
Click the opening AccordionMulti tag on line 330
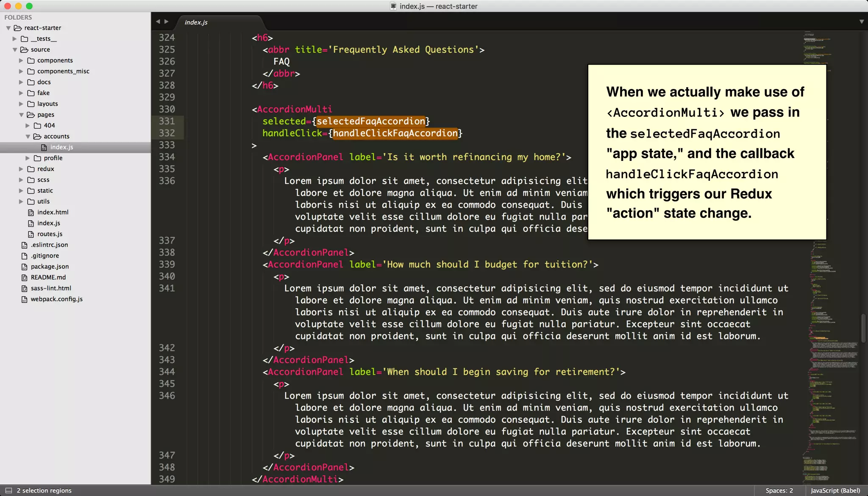(x=292, y=109)
